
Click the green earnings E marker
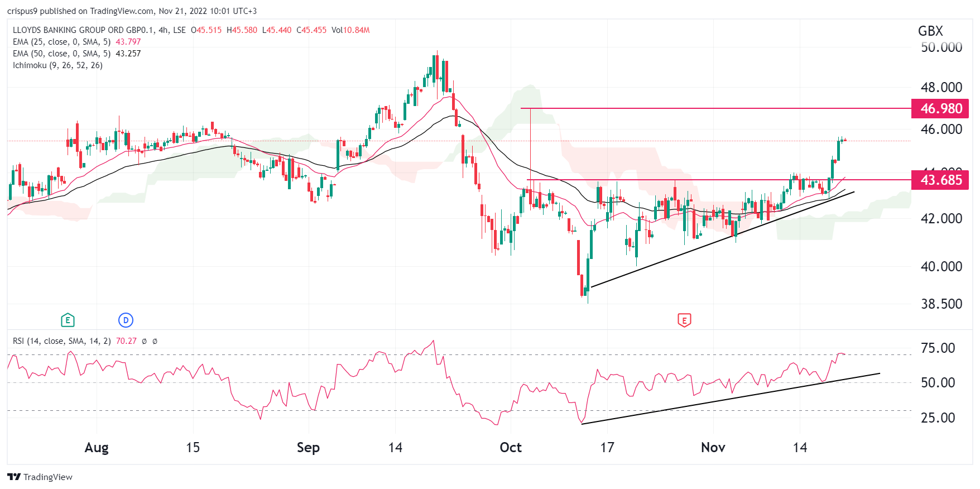68,320
